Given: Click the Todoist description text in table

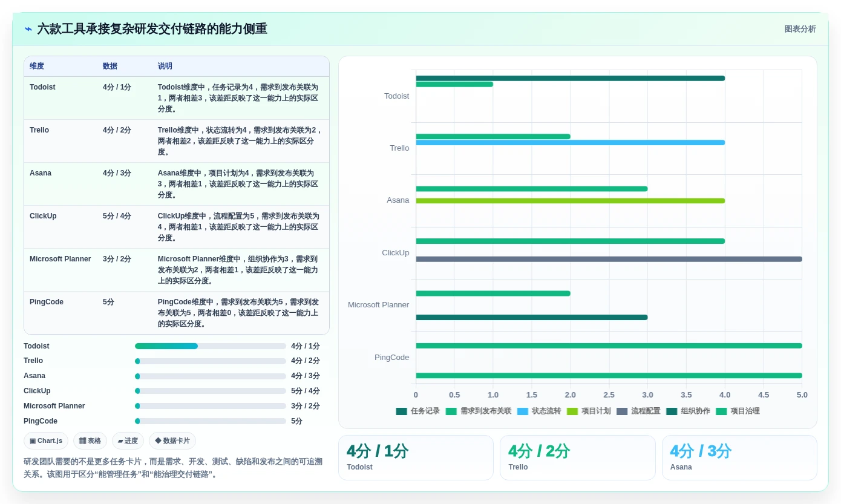Looking at the screenshot, I should tap(238, 98).
